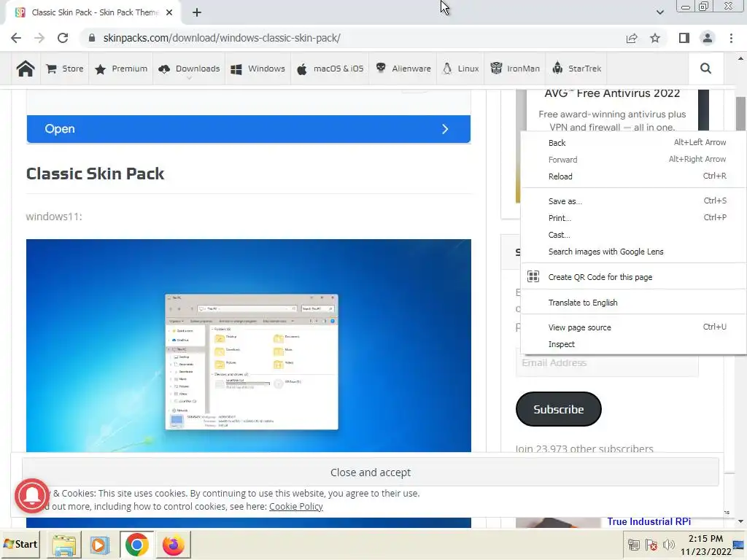Viewport: 747px width, 560px height.
Task: Click the share page icon in address bar
Action: (632, 38)
